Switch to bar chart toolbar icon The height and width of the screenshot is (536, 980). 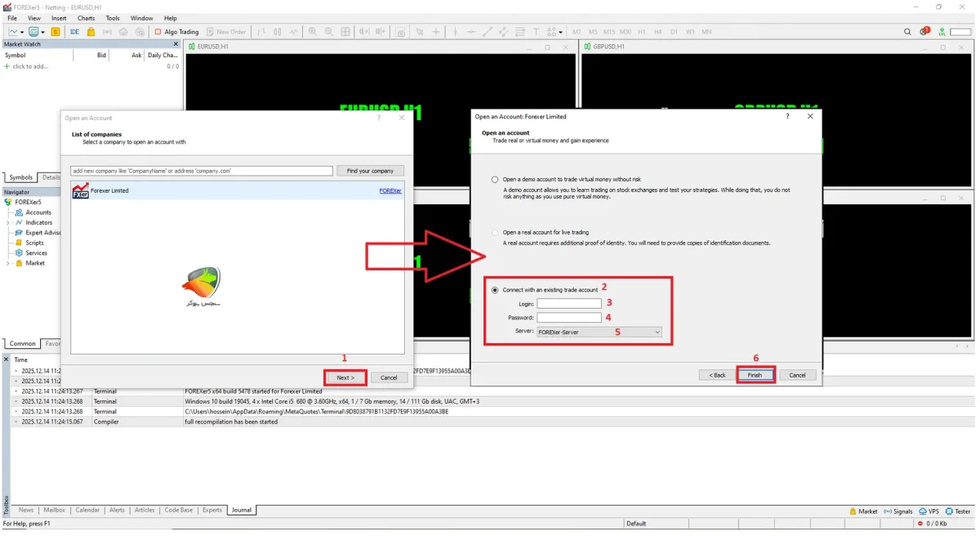coord(261,32)
